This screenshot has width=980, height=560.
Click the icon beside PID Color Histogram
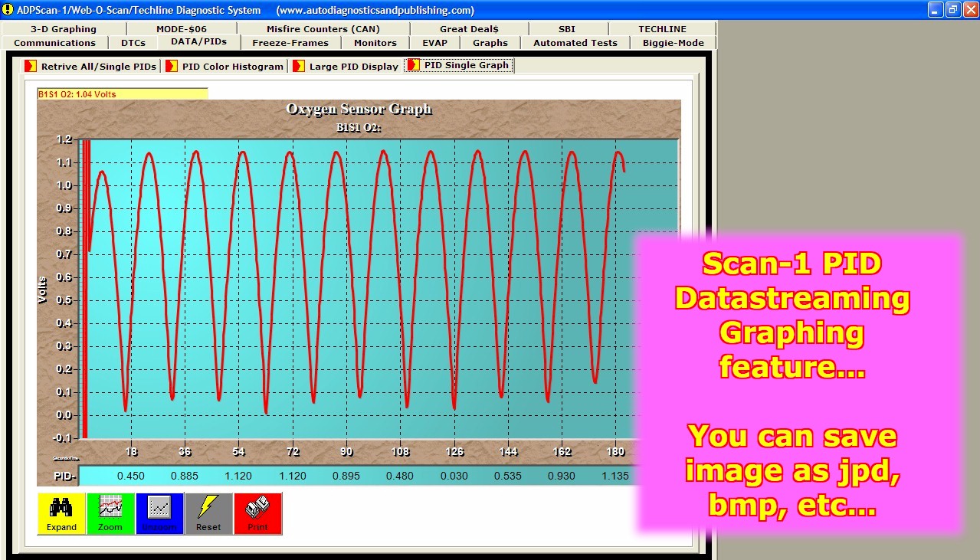pyautogui.click(x=172, y=66)
